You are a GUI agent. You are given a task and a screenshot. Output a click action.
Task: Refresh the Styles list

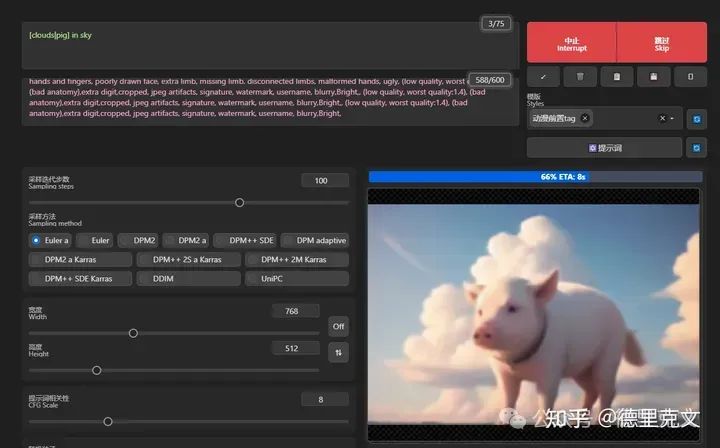tap(697, 119)
